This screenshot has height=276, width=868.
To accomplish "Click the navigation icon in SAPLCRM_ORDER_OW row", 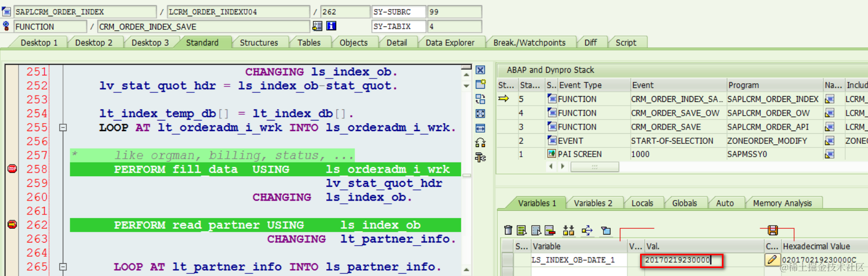I will (x=830, y=113).
